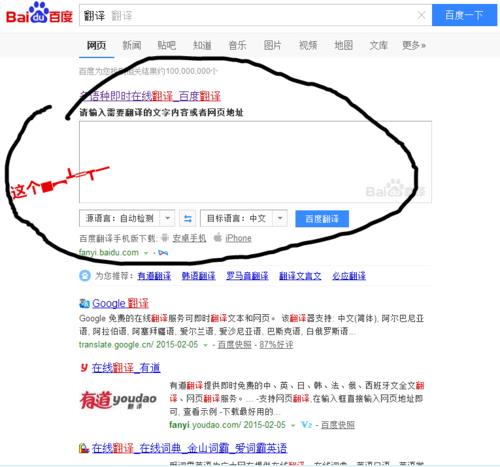Image resolution: width=500 pixels, height=467 pixels.
Task: Expand the arrow next to fanyi.baidu.com
Action: coord(146,253)
